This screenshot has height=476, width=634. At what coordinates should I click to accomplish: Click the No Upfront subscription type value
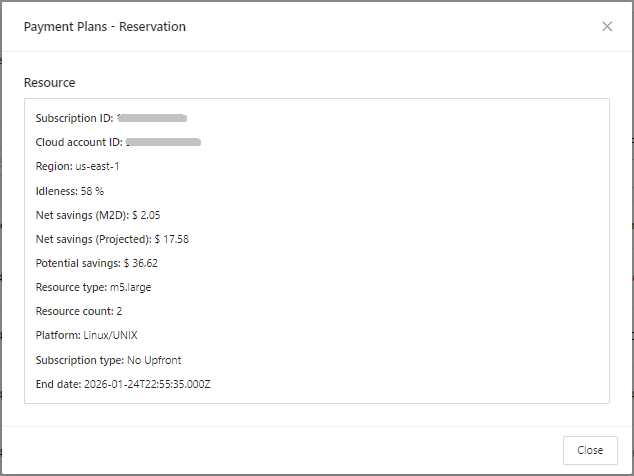click(154, 360)
